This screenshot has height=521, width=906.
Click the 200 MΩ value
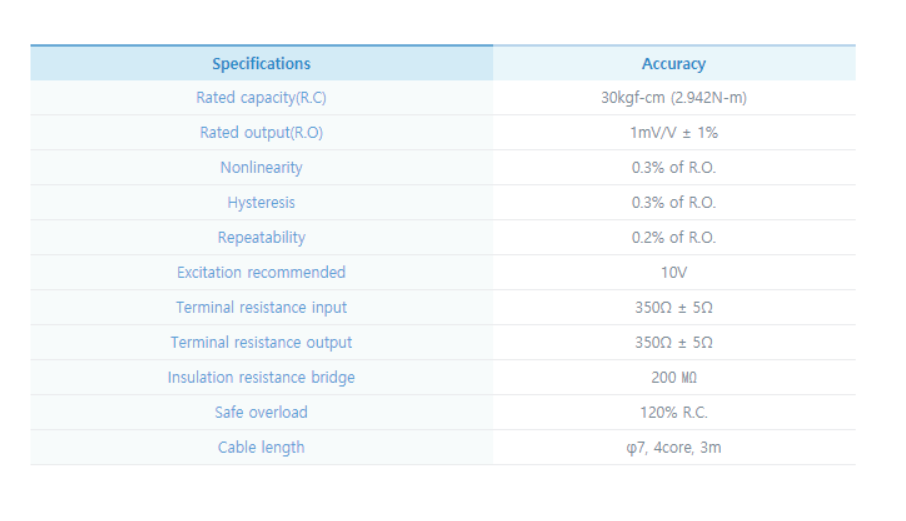click(x=673, y=378)
